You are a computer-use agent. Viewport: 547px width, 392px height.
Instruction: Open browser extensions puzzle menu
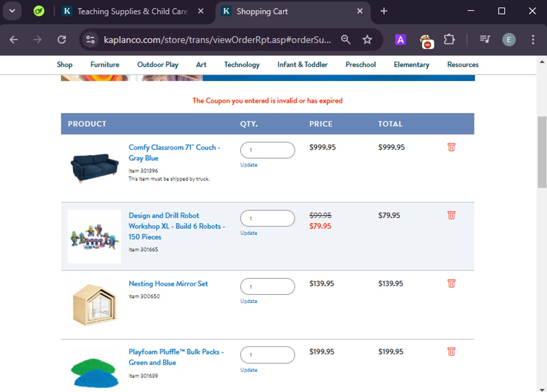(449, 39)
